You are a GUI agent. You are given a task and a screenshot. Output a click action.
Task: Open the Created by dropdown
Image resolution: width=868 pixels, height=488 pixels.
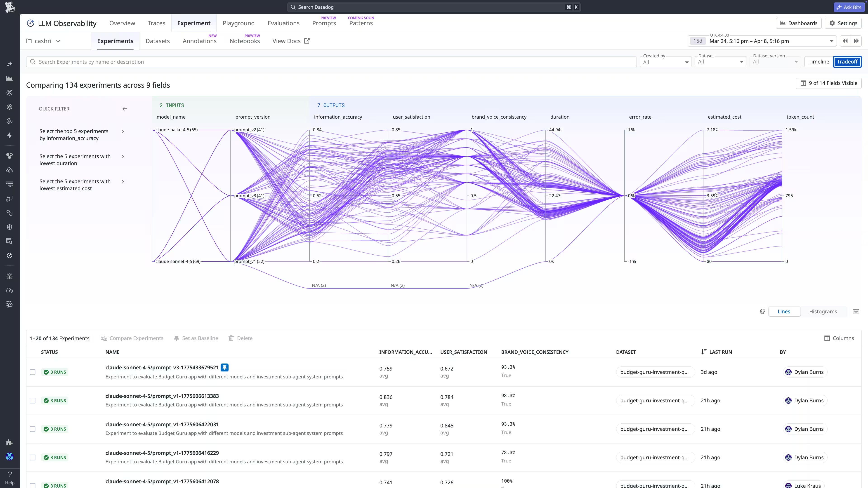pos(665,62)
